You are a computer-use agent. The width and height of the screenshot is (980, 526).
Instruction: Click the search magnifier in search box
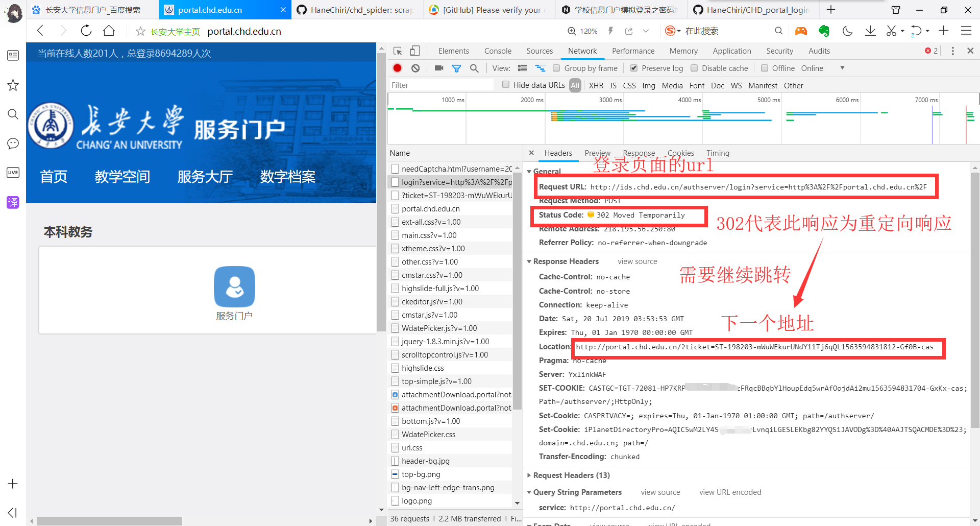(x=778, y=31)
